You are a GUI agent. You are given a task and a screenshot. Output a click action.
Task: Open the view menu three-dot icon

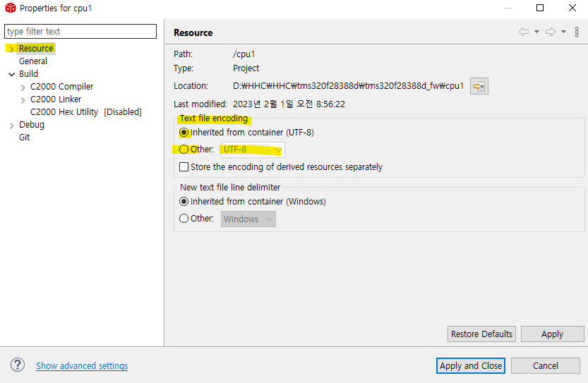click(577, 32)
